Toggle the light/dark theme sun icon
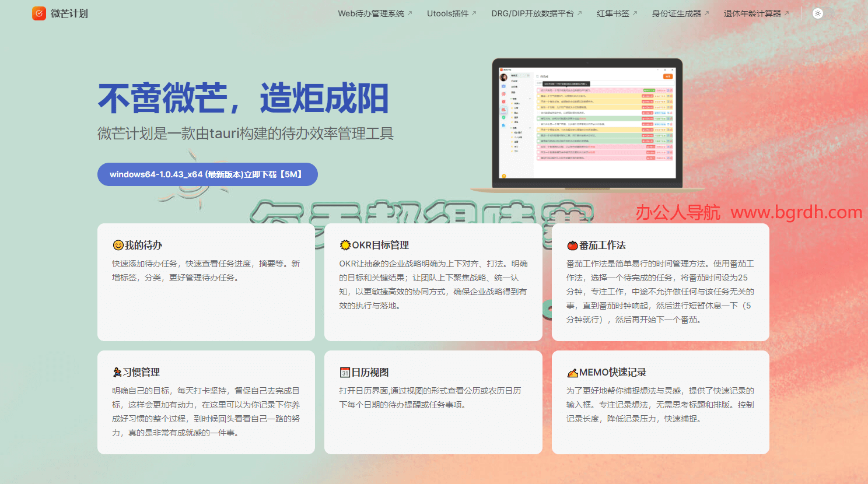Viewport: 868px width, 484px height. pos(818,13)
